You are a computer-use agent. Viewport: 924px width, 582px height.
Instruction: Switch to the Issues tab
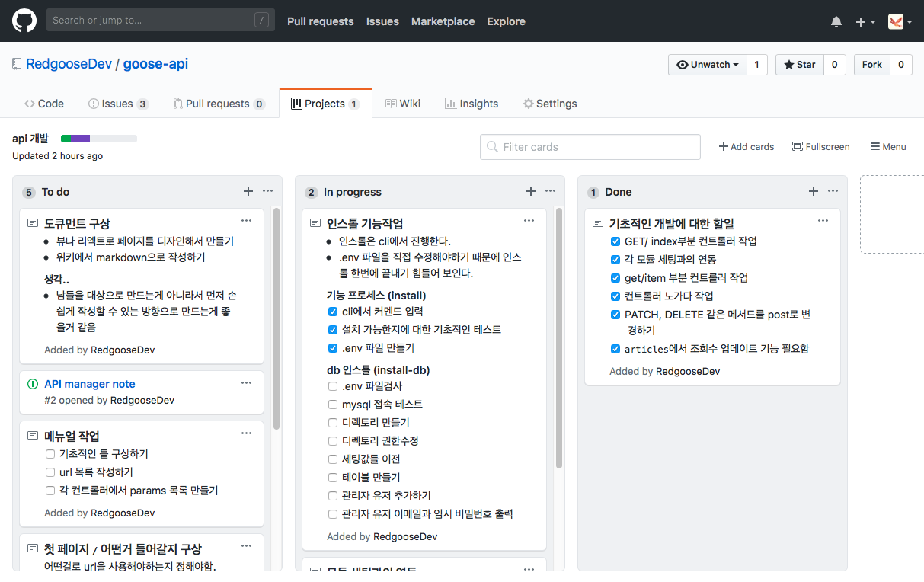118,104
